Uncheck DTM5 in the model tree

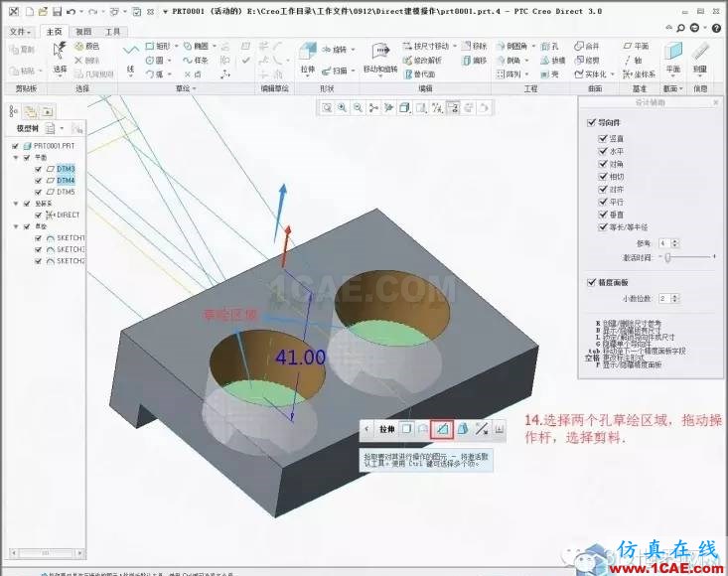point(39,192)
